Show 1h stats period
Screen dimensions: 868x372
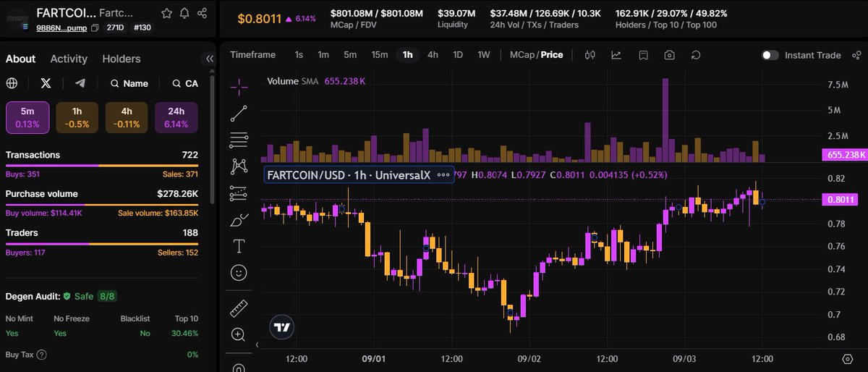click(x=77, y=117)
